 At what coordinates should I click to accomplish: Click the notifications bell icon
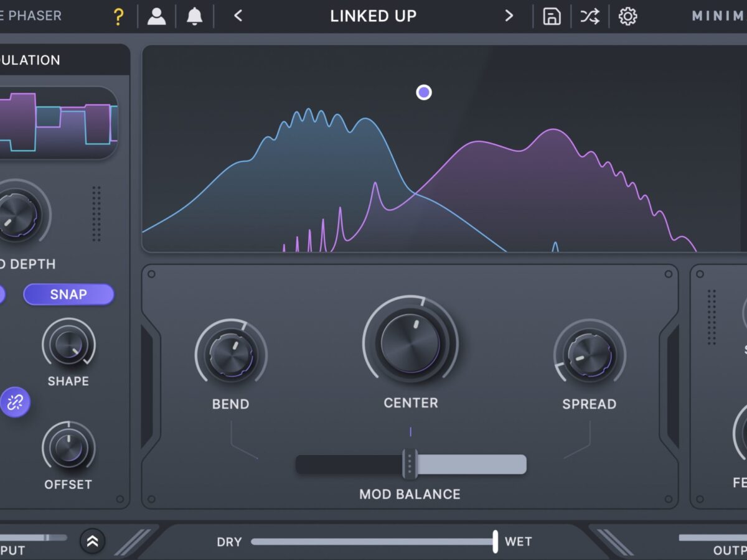click(x=195, y=16)
